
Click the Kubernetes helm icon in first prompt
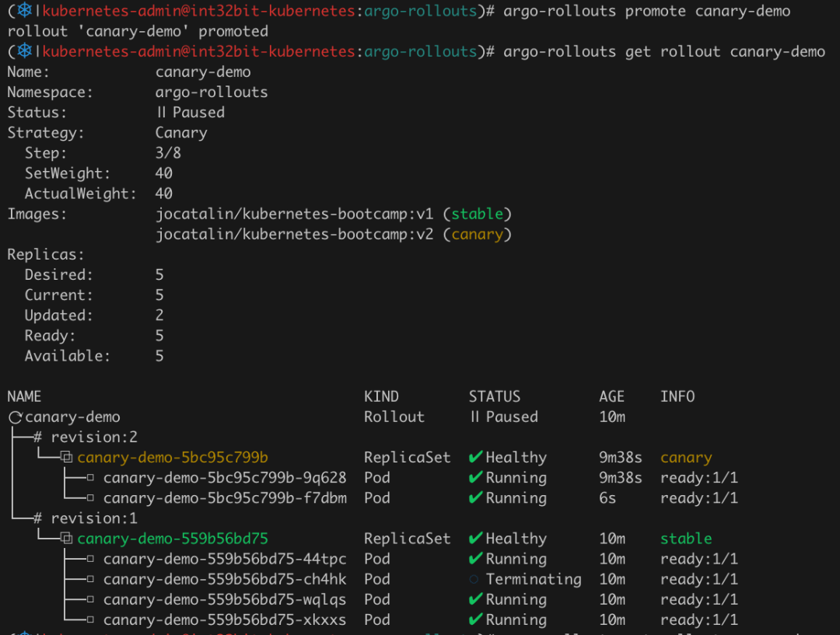pos(25,11)
